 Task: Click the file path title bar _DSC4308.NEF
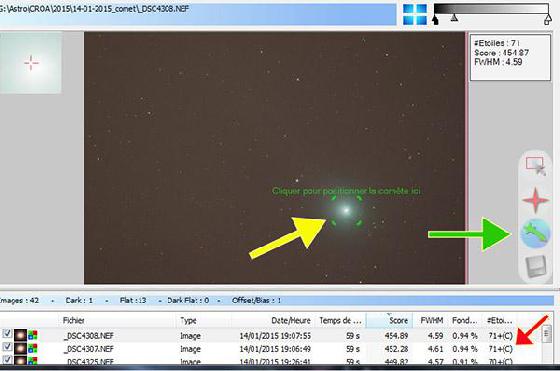(197, 14)
